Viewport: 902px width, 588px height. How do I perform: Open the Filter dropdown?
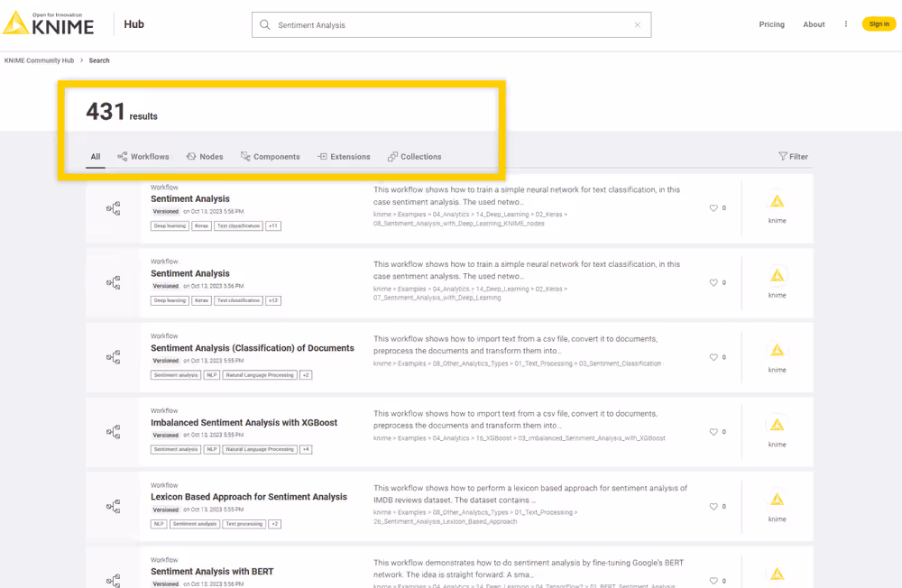click(x=793, y=156)
